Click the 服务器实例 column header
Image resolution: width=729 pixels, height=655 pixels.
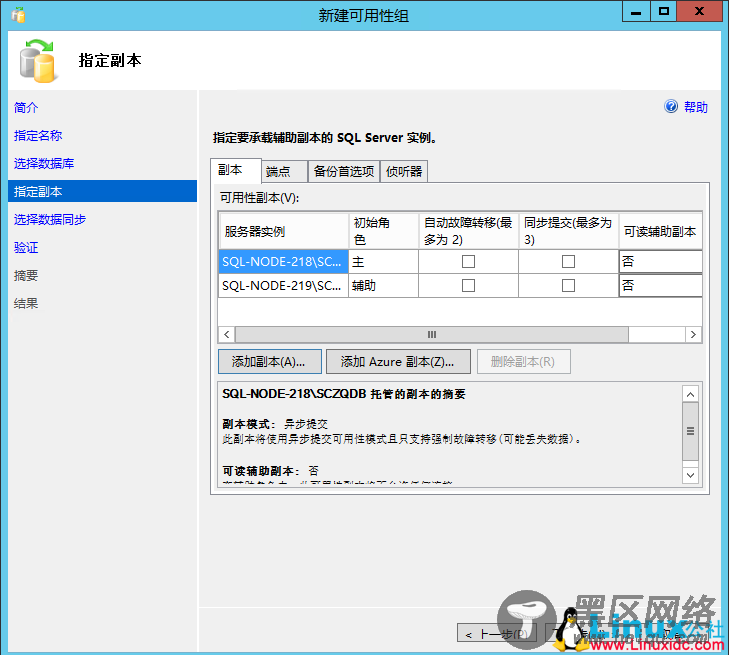[284, 231]
